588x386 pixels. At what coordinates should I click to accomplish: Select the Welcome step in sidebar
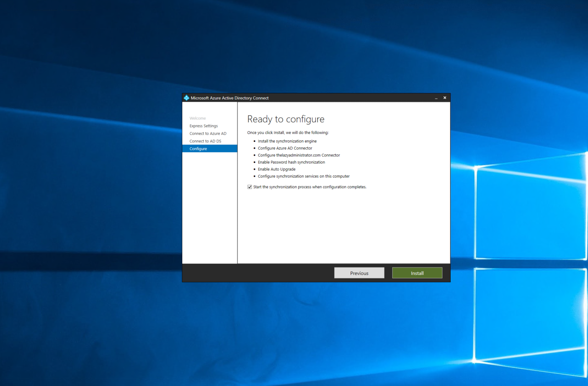[198, 118]
